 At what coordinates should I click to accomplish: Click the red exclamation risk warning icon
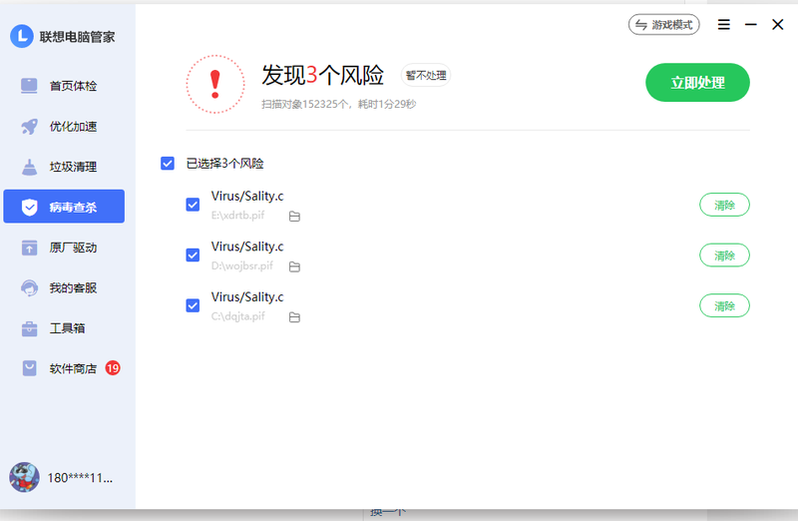(x=215, y=84)
